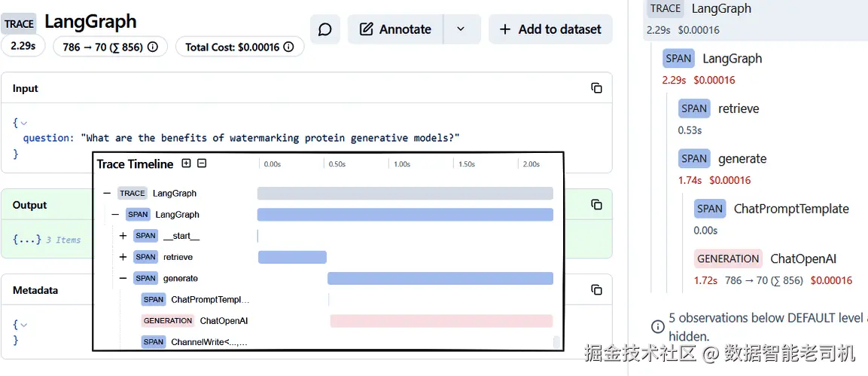Click the ChatOpenAI pink timeline bar
Screen dimensions: 868x376
441,321
